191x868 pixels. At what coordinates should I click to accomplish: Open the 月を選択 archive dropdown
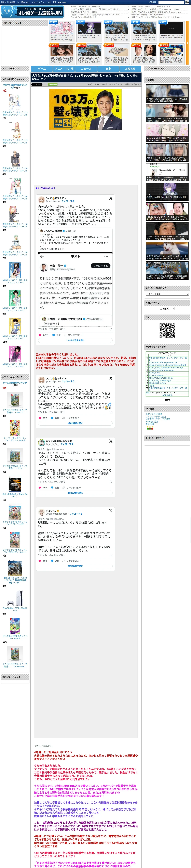(x=167, y=309)
